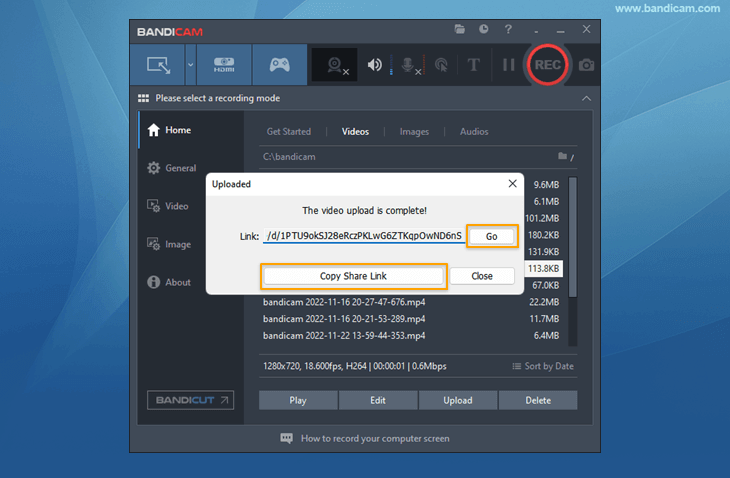The width and height of the screenshot is (730, 478).
Task: Switch to the Images tab
Action: click(x=414, y=132)
